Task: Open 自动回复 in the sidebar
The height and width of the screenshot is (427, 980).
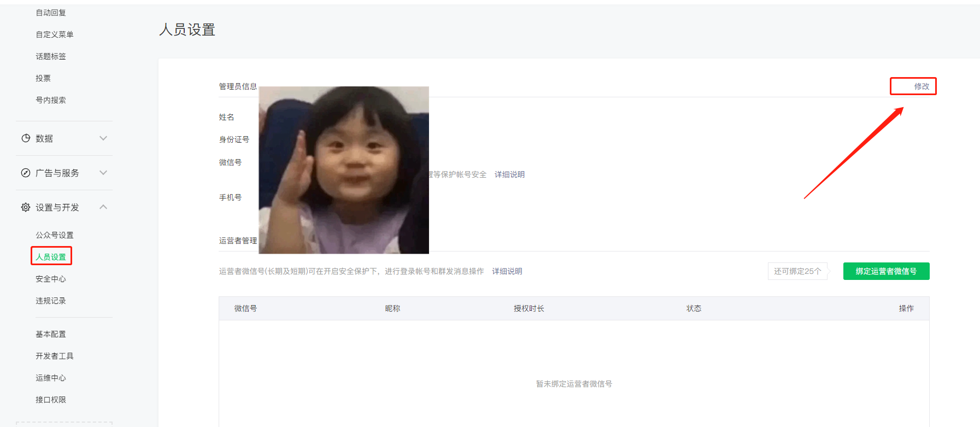Action: click(x=51, y=13)
